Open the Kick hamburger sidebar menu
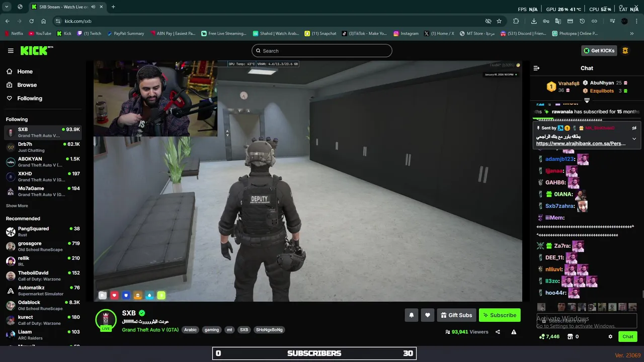Screen dimensions: 644x362 [x=11, y=51]
